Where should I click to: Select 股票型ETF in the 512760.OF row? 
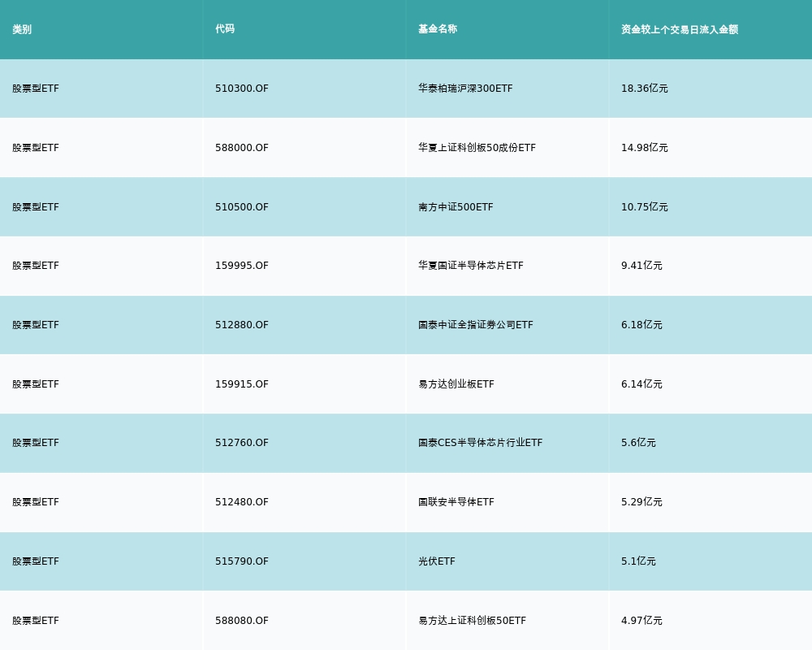click(x=36, y=443)
